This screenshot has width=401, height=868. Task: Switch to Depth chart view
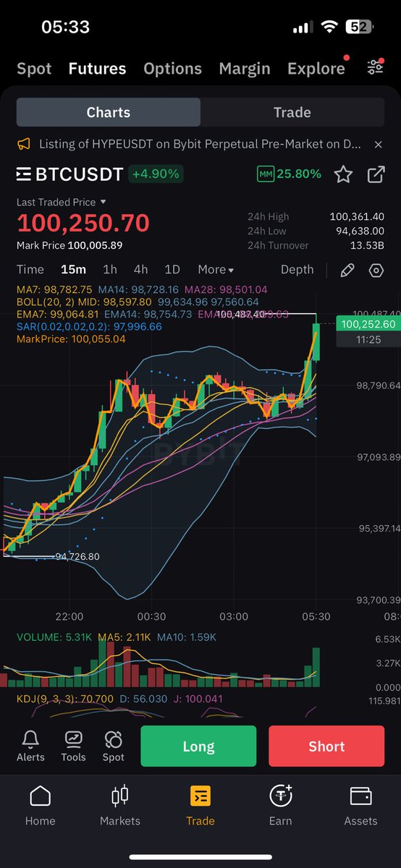point(297,269)
